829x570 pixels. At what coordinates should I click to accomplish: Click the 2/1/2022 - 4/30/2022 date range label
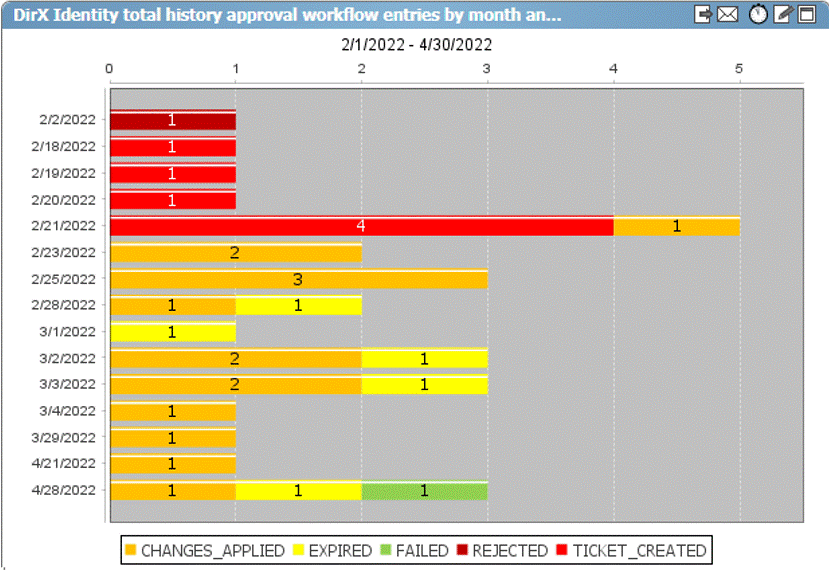[416, 45]
